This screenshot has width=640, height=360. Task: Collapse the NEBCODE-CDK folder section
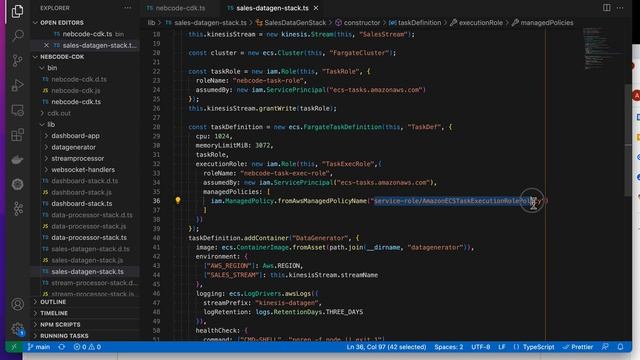[61, 57]
